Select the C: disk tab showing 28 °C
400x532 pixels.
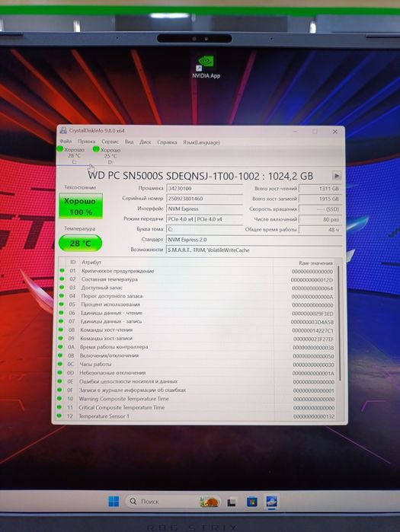point(72,155)
